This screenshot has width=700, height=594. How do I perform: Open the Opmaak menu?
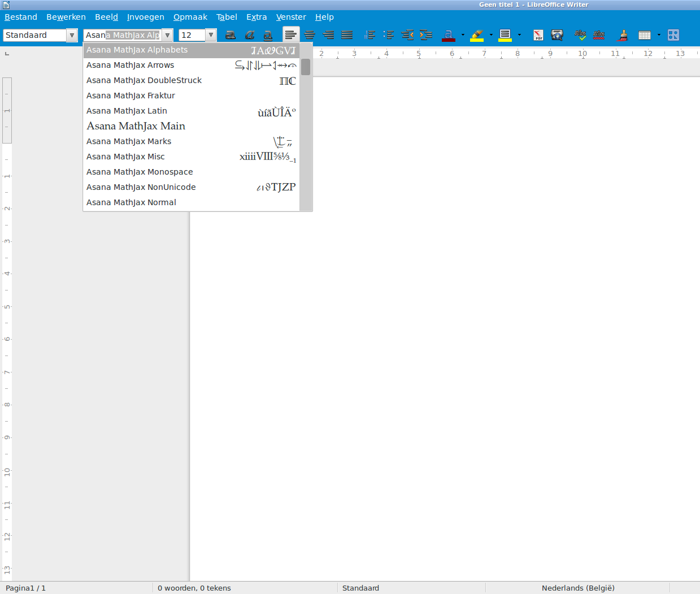(190, 17)
